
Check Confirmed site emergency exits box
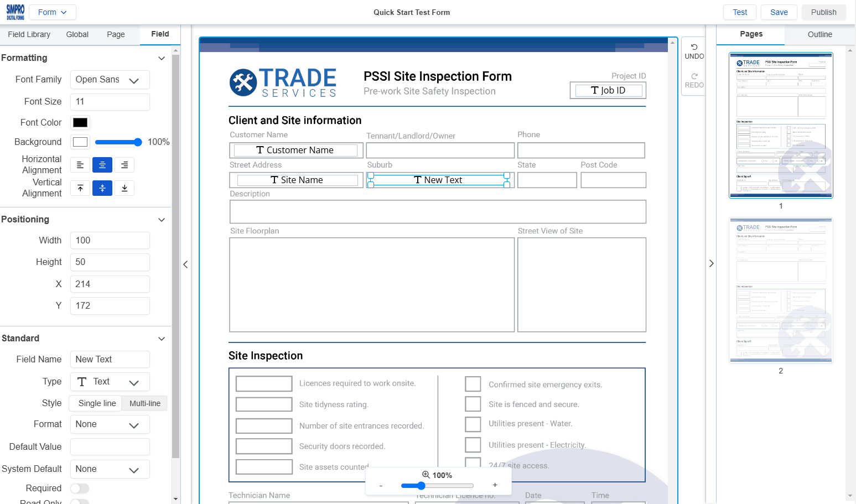click(473, 384)
